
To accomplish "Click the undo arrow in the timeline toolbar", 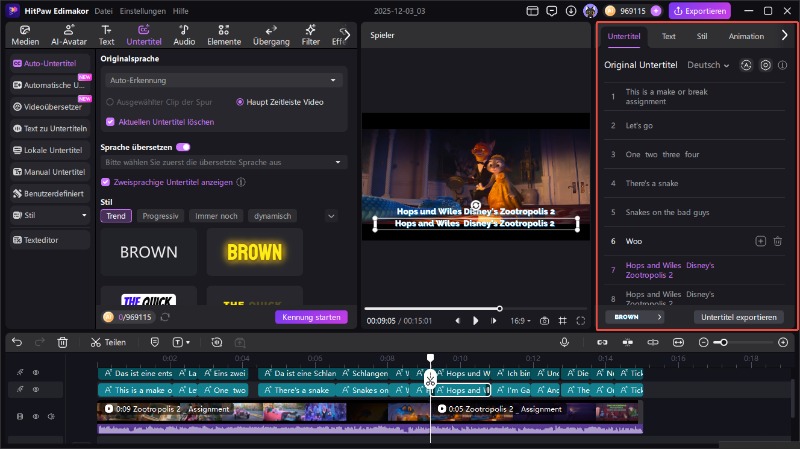I will click(x=16, y=342).
